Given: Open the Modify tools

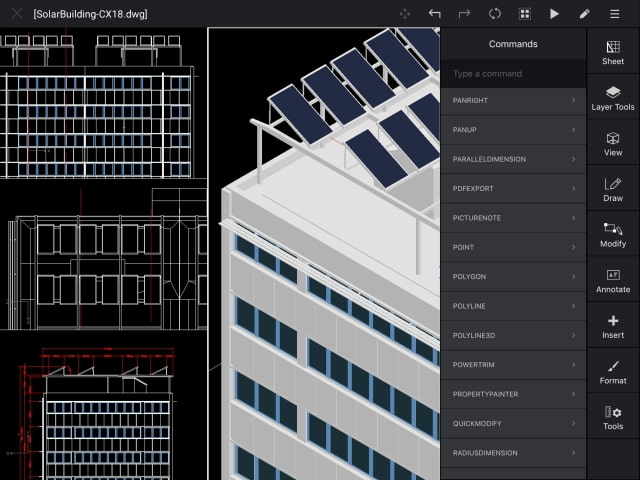Looking at the screenshot, I should coord(613,235).
